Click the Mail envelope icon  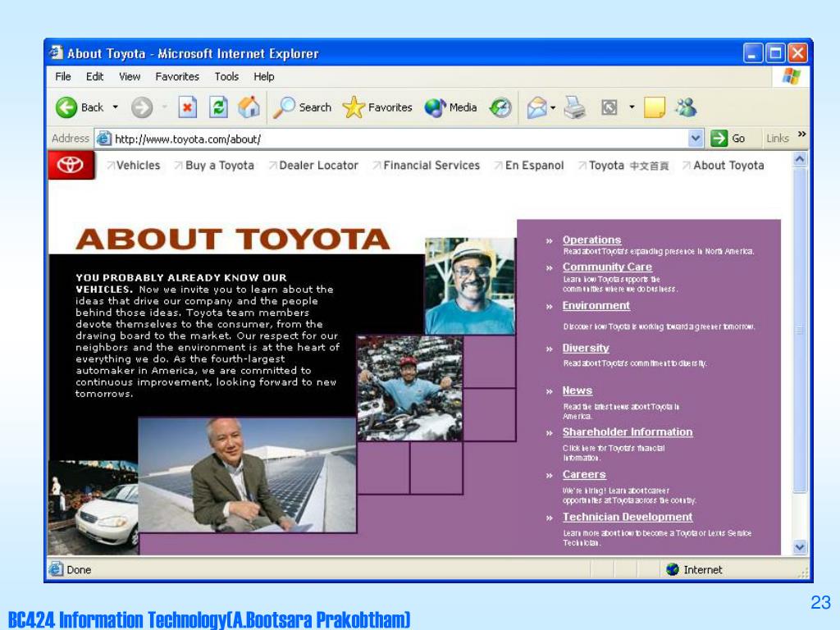pos(536,107)
